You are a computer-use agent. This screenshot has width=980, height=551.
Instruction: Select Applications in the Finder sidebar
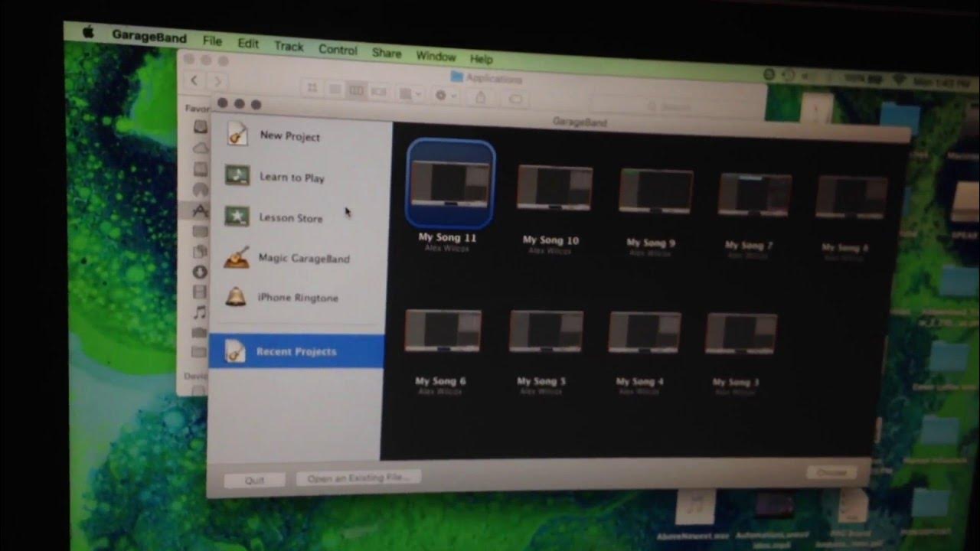[200, 210]
